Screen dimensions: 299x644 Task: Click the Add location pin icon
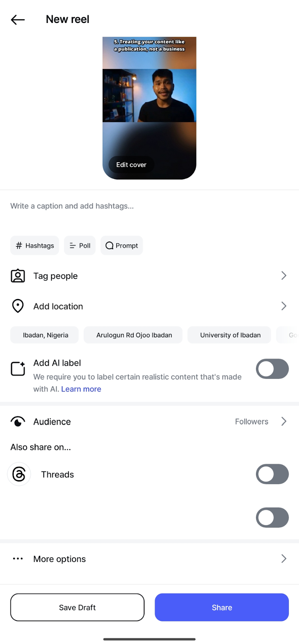(18, 306)
